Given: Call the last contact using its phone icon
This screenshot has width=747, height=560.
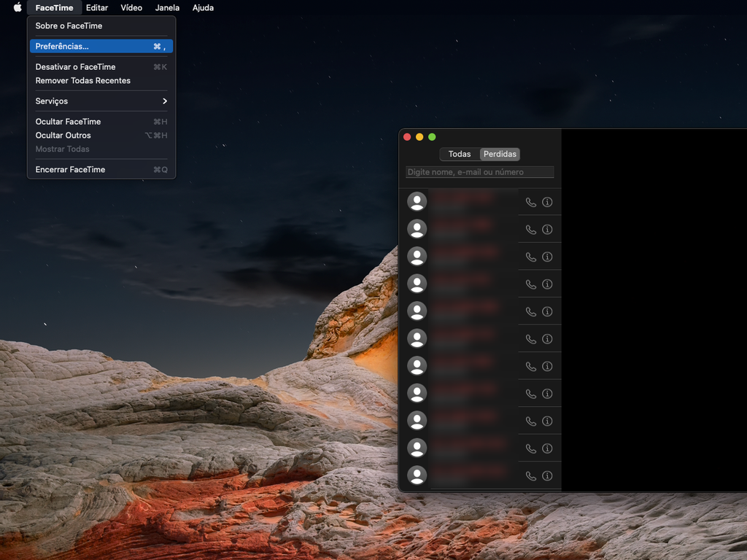Looking at the screenshot, I should (531, 475).
